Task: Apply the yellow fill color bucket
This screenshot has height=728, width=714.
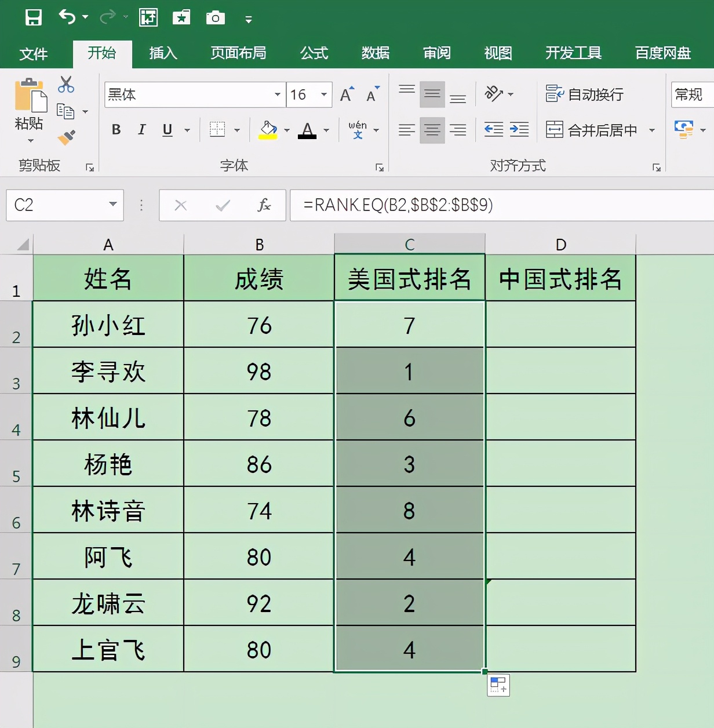Action: click(x=268, y=130)
